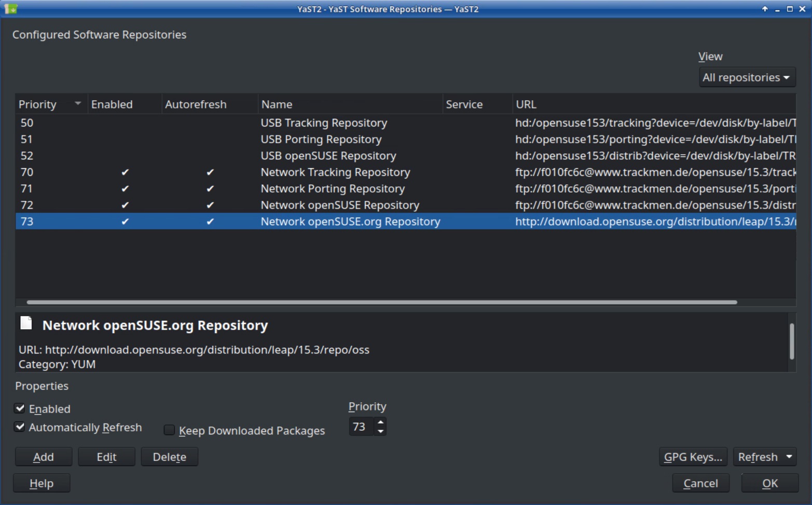This screenshot has width=812, height=505.
Task: Disable Automatically Refresh for the repository
Action: coord(20,427)
